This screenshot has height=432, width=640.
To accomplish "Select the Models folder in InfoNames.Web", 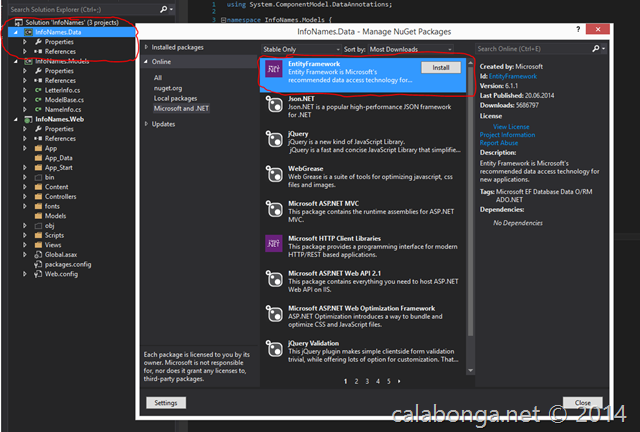I will (56, 216).
